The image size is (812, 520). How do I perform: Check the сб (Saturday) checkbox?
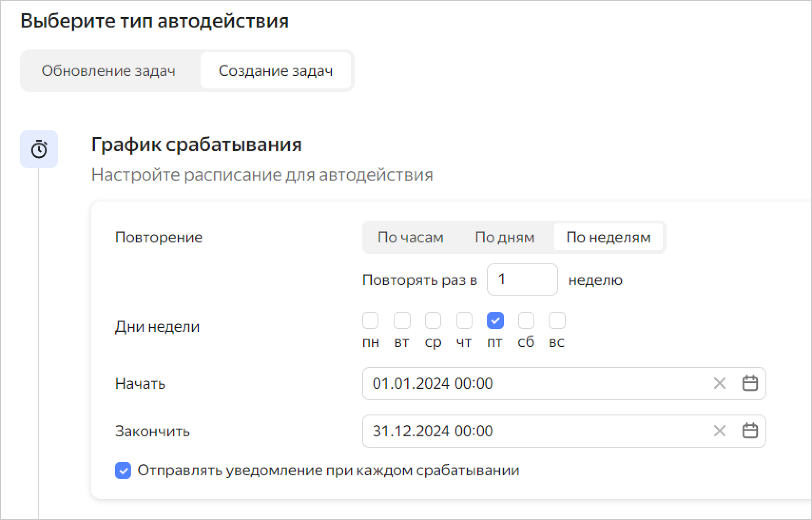526,320
